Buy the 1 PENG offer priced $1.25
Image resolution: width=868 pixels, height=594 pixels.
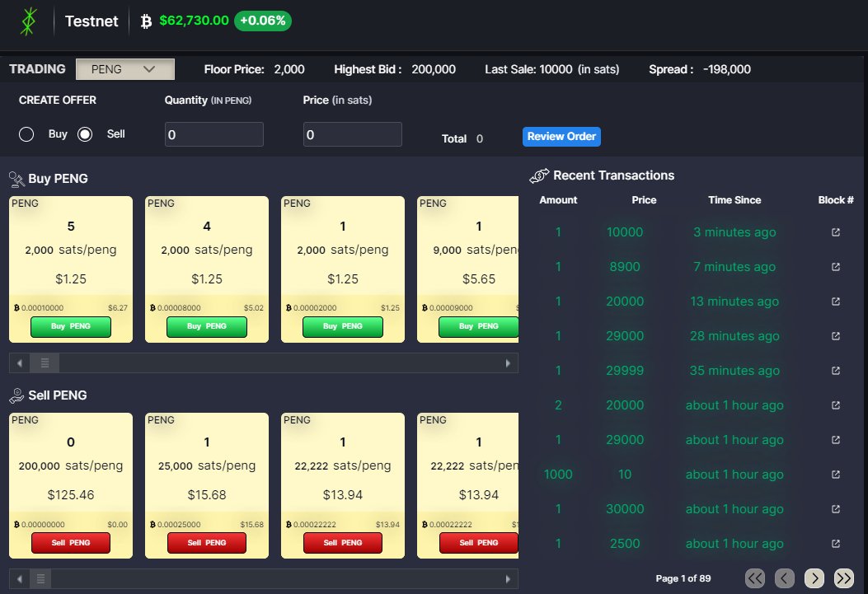(343, 326)
